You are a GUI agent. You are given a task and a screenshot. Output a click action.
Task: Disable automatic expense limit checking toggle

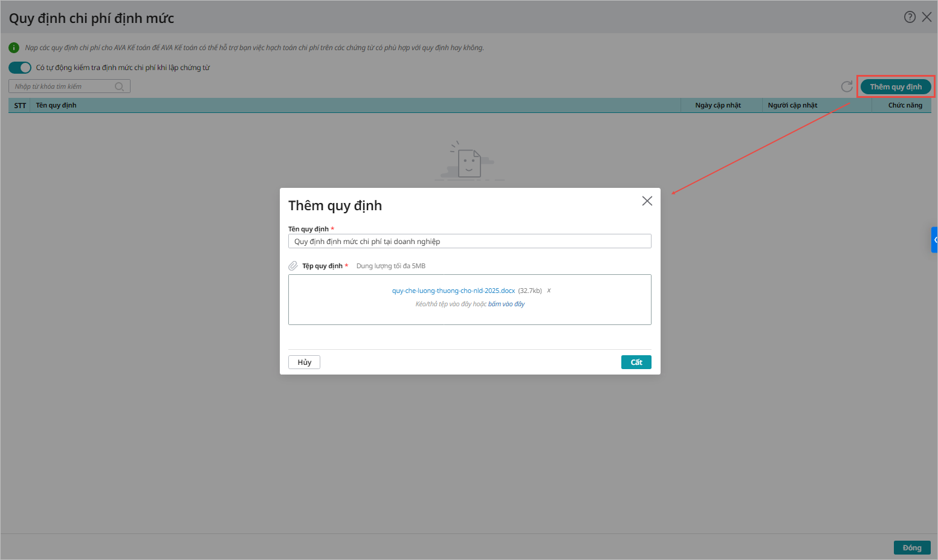[x=20, y=68]
